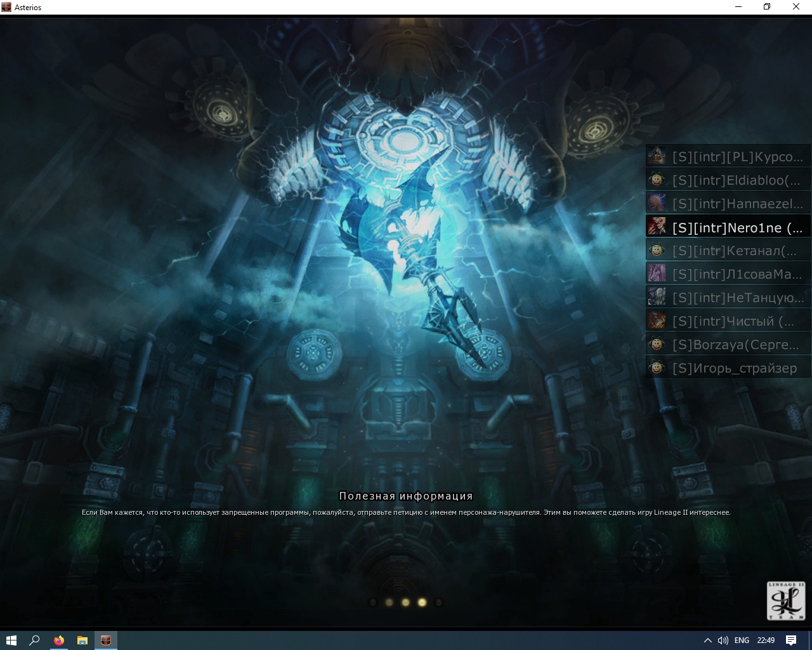Show hidden system tray icons

tap(708, 640)
